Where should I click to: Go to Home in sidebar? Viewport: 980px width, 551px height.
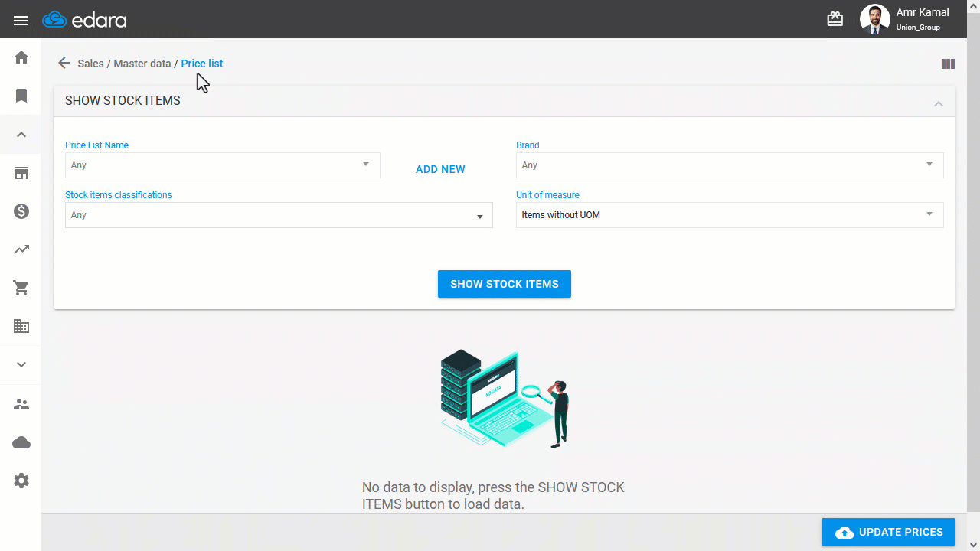point(21,57)
